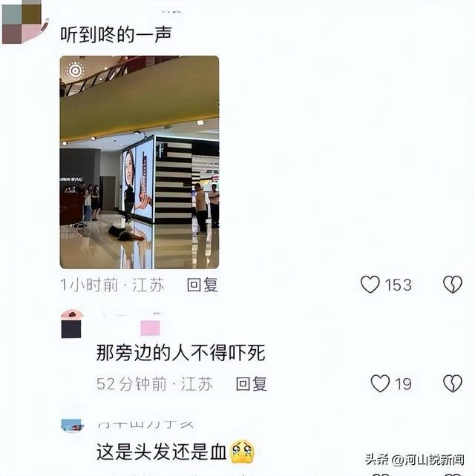Open the third commenter's blue avatar

72,426
